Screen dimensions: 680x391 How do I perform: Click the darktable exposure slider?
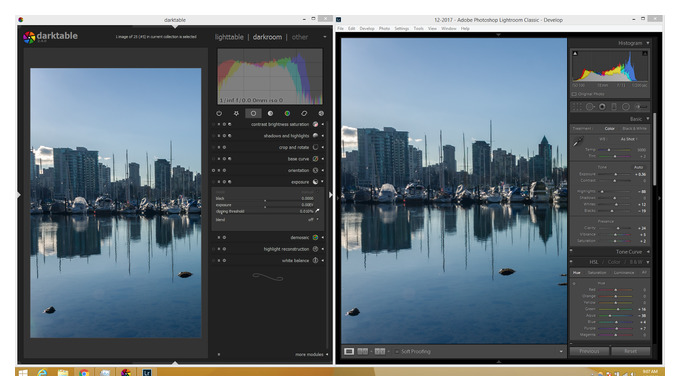pos(264,205)
